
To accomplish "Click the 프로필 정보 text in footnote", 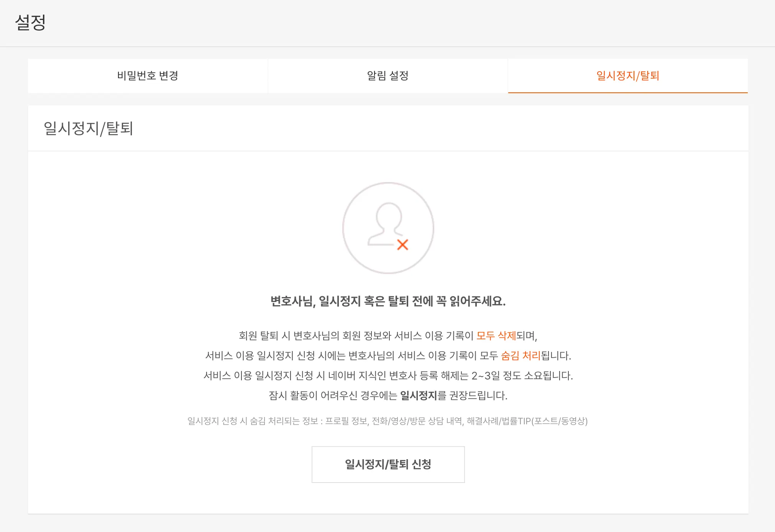I will pyautogui.click(x=346, y=421).
